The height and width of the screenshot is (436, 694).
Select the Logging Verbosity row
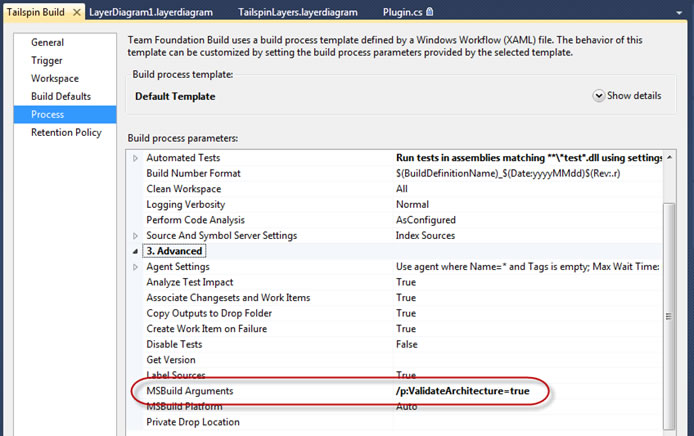[x=395, y=204]
